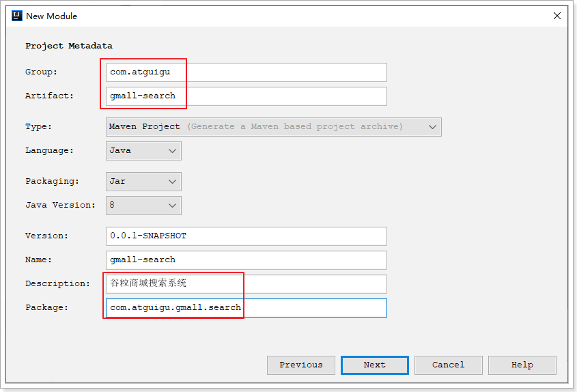Image resolution: width=577 pixels, height=392 pixels.
Task: Click the IntelliJ IDEA logo in title bar
Action: pyautogui.click(x=17, y=16)
